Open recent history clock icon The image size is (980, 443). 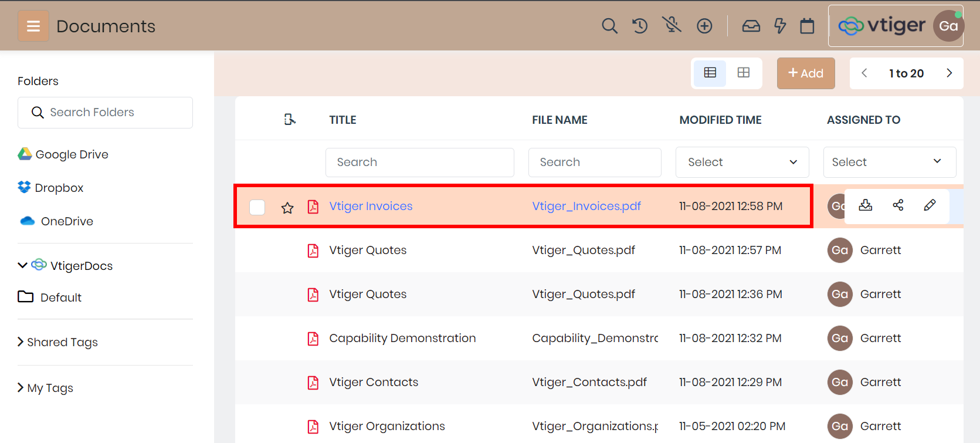pyautogui.click(x=640, y=26)
